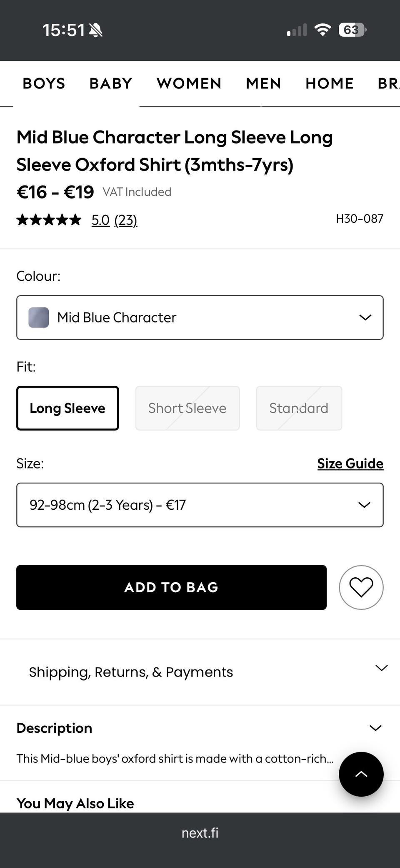This screenshot has width=400, height=868.
Task: Open the HOME menu tab
Action: coord(329,83)
